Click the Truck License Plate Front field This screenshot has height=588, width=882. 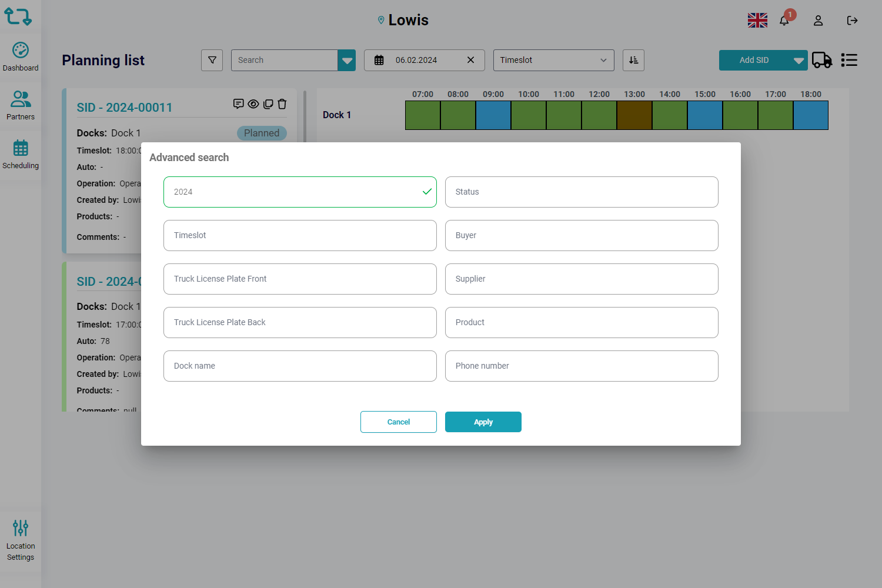click(x=300, y=279)
